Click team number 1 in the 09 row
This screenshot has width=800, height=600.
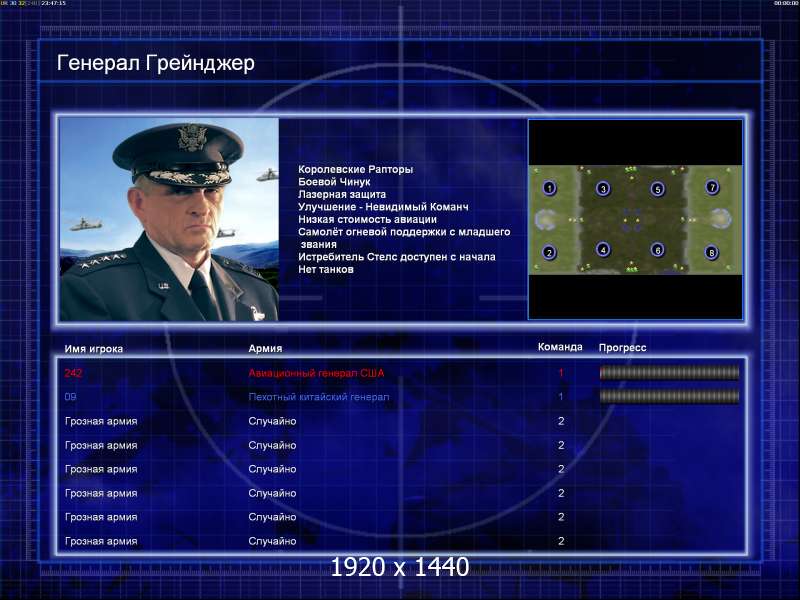click(x=561, y=396)
